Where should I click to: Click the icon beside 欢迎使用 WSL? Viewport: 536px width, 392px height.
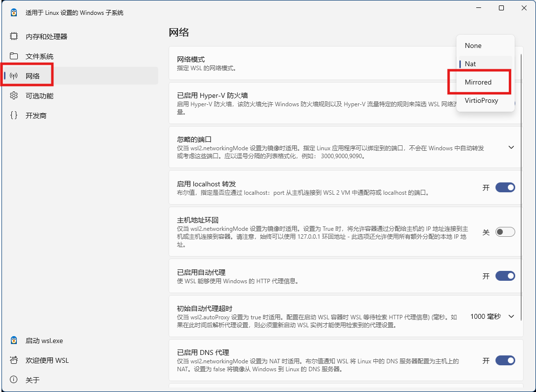pyautogui.click(x=14, y=360)
